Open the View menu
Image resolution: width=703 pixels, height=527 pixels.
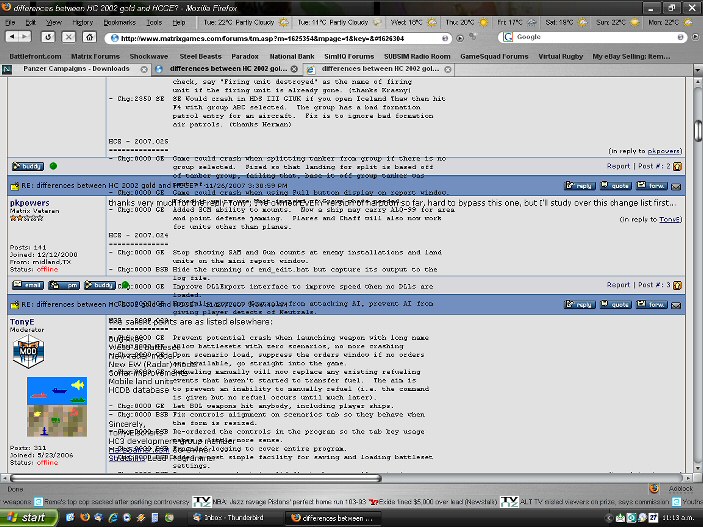[x=54, y=22]
